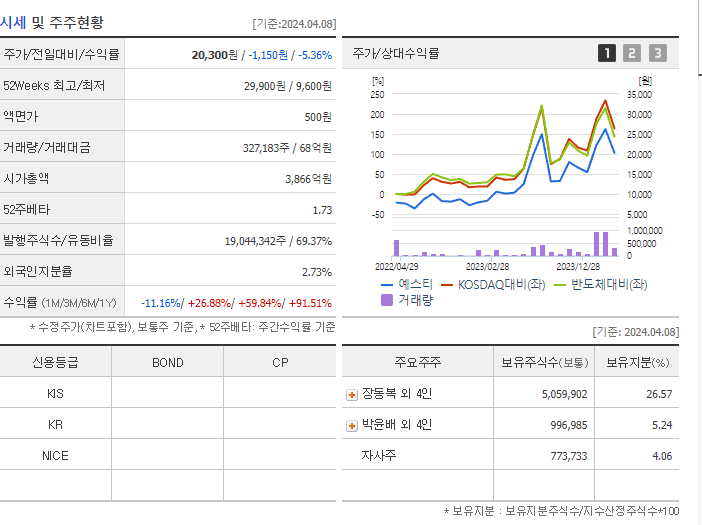Select the ownership percentage 4.06
Viewport: 702px width, 525px height.
coord(662,456)
